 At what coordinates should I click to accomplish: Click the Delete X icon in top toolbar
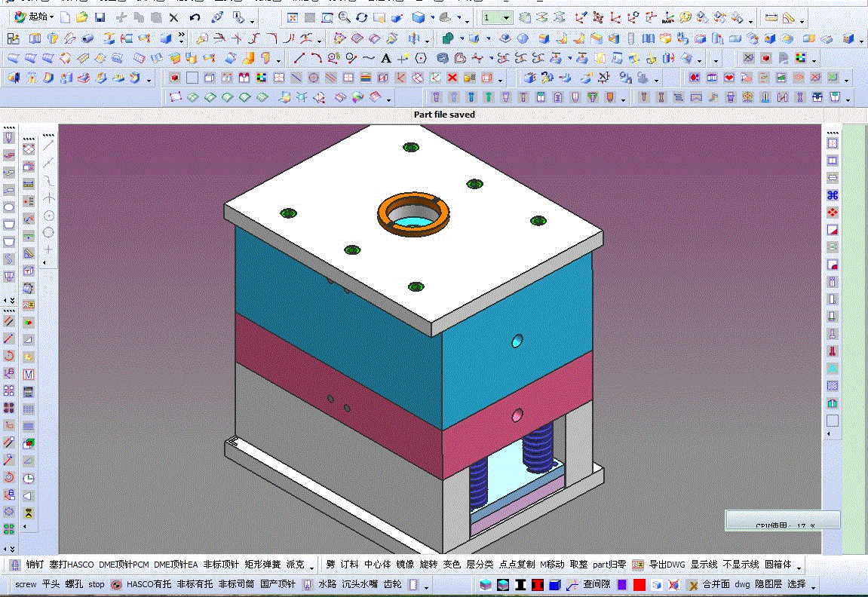point(173,17)
